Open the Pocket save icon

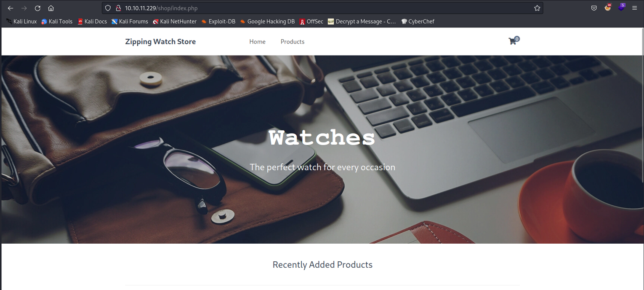coord(594,8)
